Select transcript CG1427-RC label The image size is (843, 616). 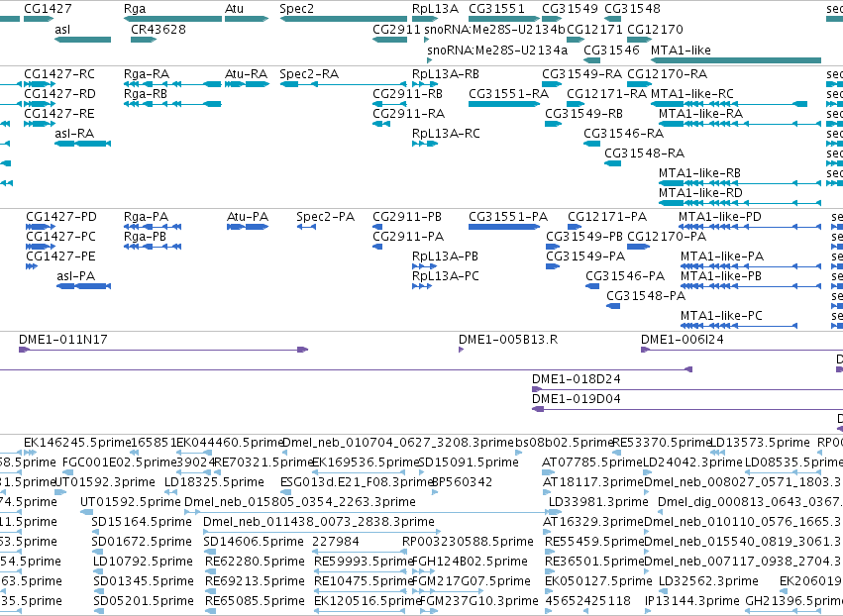59,74
